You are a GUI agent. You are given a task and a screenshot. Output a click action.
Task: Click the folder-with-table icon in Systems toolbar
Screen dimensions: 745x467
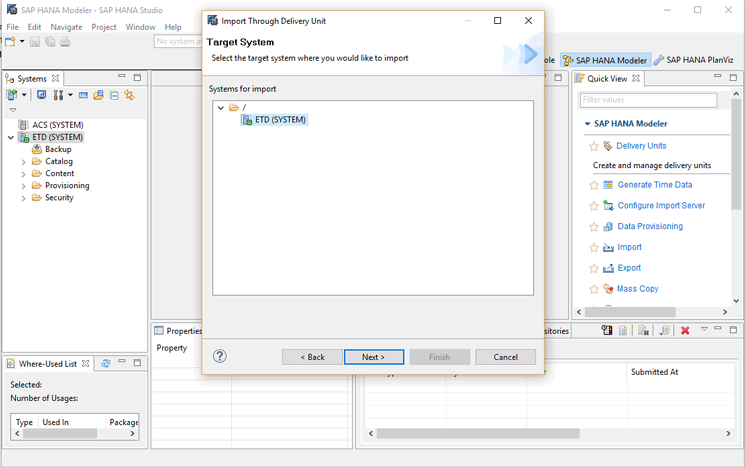(x=98, y=95)
